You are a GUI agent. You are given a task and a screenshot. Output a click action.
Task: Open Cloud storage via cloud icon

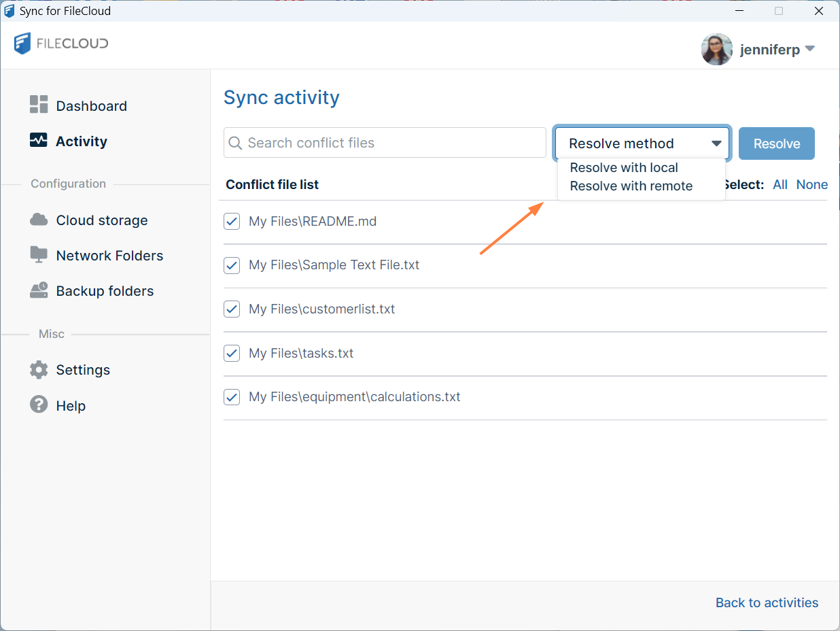click(x=39, y=220)
